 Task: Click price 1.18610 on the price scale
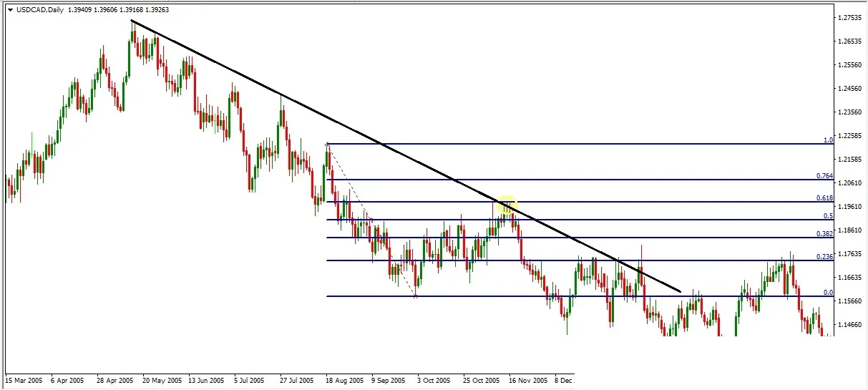pos(852,230)
